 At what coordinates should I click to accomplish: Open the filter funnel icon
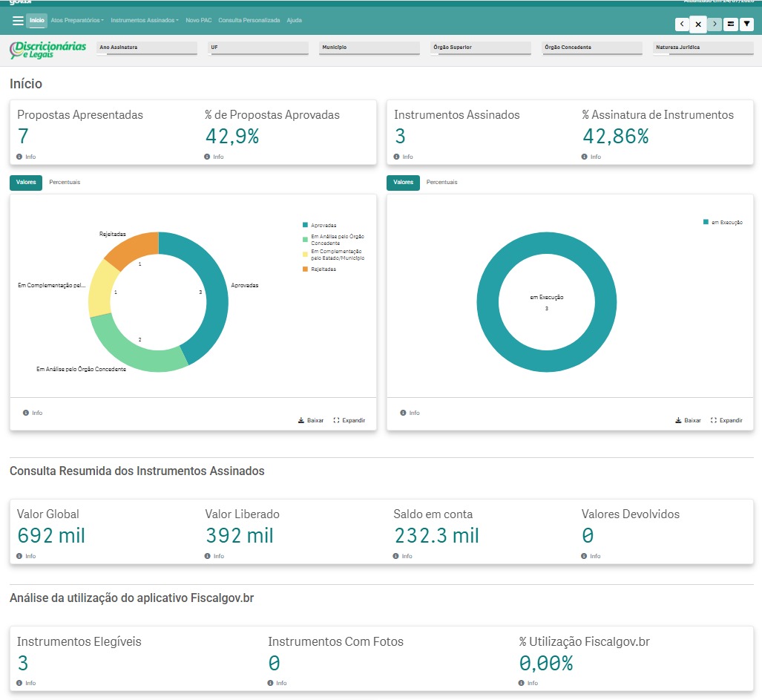pyautogui.click(x=746, y=24)
